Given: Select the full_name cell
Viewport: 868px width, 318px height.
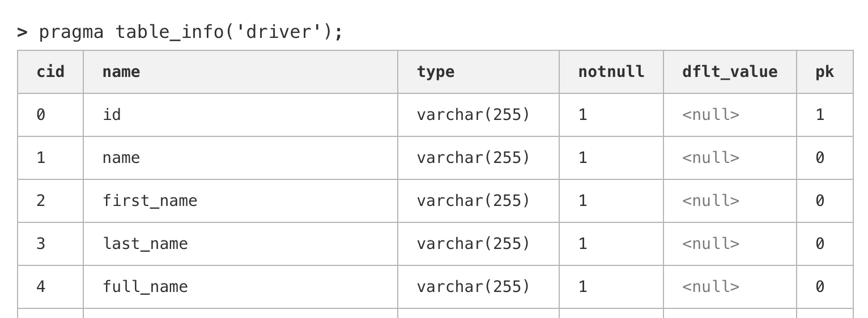Looking at the screenshot, I should (x=145, y=287).
